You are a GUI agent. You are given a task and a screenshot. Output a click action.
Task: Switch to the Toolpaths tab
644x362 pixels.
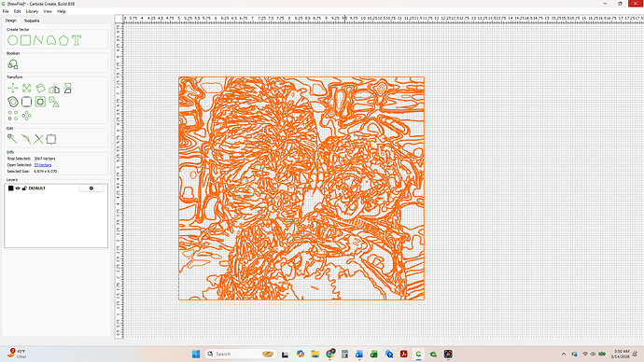[32, 21]
